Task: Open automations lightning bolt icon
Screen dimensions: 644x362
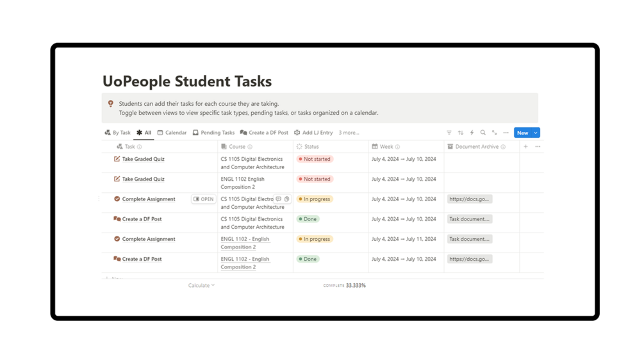Action: point(472,133)
